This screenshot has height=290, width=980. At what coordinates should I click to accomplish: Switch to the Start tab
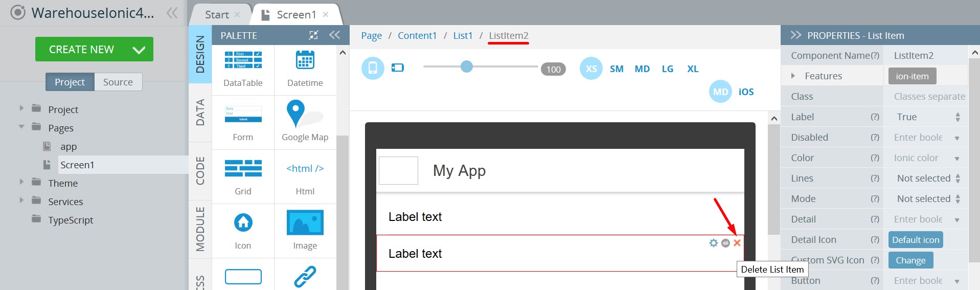coord(217,15)
